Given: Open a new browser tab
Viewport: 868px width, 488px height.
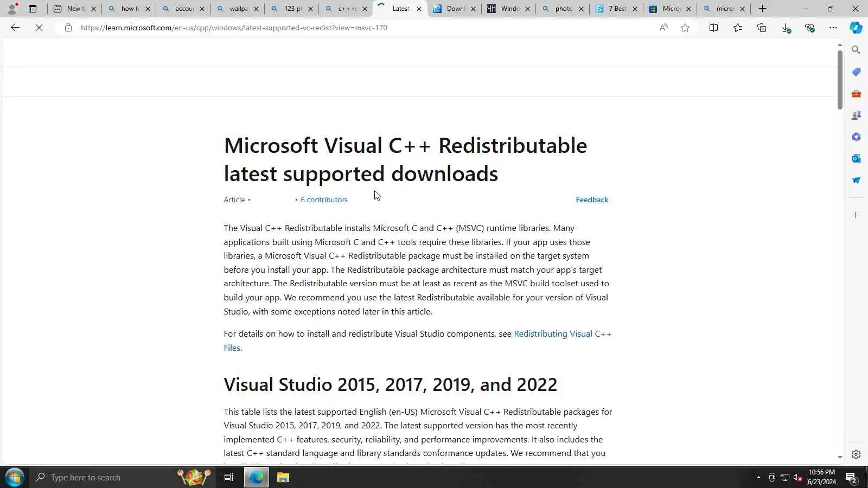Looking at the screenshot, I should coord(762,9).
